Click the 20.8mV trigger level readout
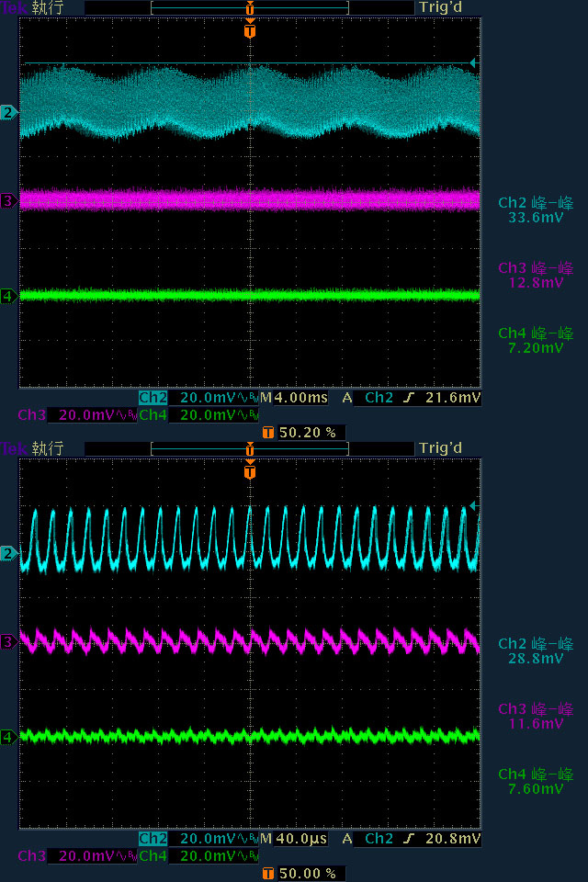Viewport: 588px width, 882px height. coord(453,839)
